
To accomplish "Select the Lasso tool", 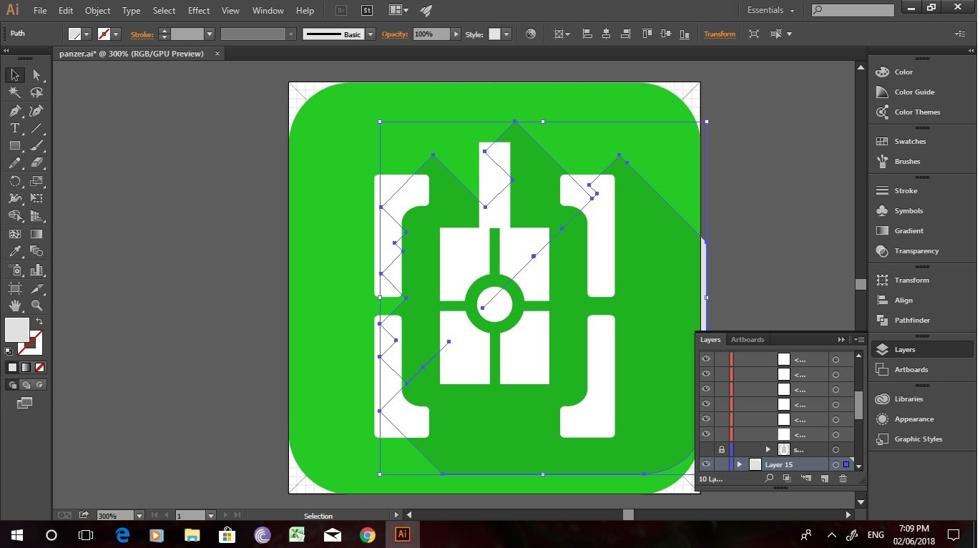I will tap(36, 92).
